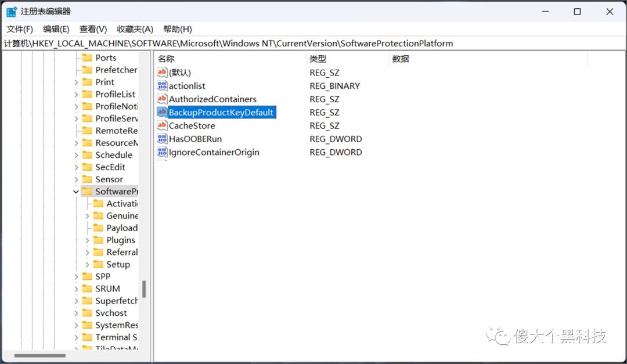Expand the Print registry key
The image size is (627, 364).
(75, 82)
